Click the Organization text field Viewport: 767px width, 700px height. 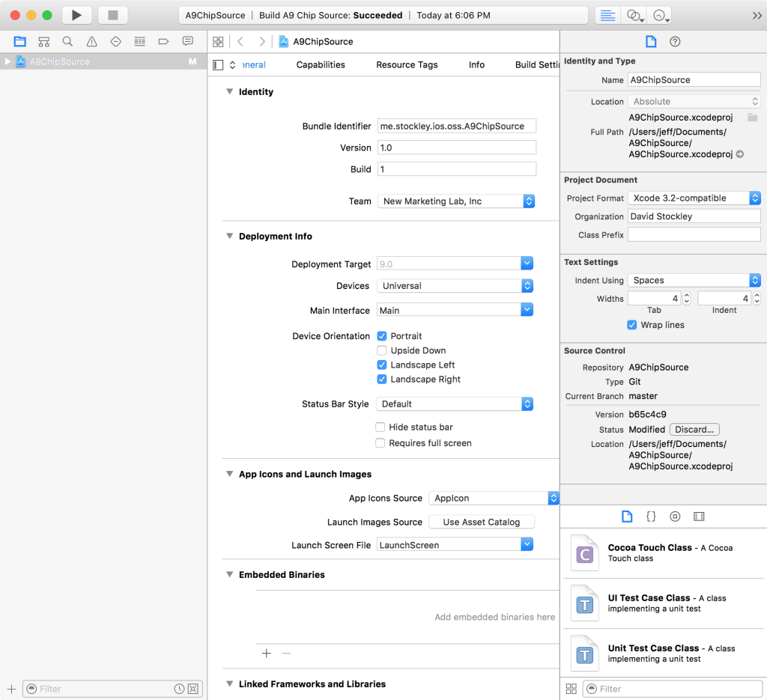click(x=694, y=216)
